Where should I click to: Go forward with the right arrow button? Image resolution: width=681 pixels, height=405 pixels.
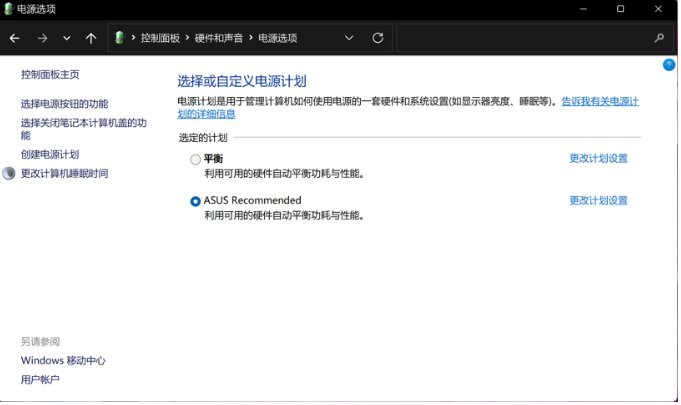(x=42, y=38)
